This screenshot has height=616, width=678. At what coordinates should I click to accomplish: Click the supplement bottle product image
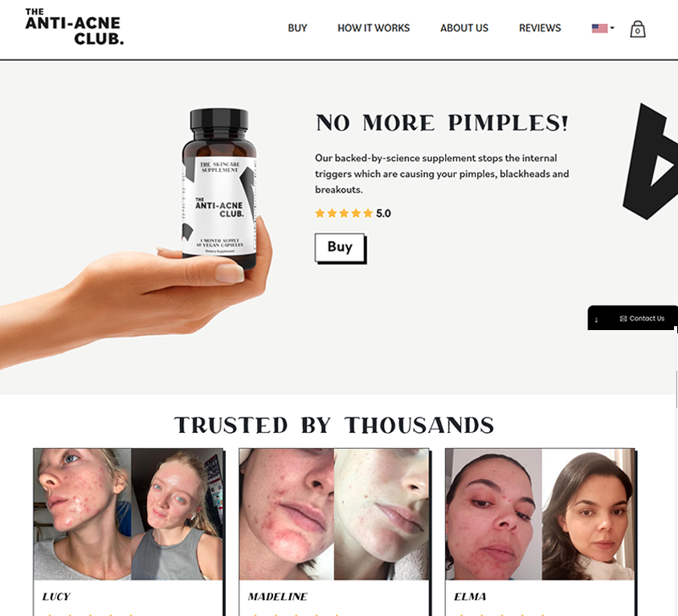click(219, 189)
